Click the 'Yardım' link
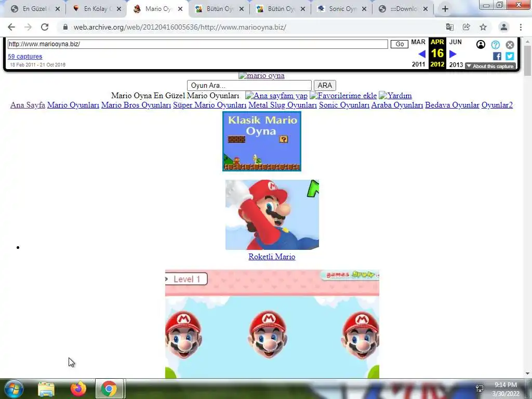The width and height of the screenshot is (532, 399). [395, 96]
